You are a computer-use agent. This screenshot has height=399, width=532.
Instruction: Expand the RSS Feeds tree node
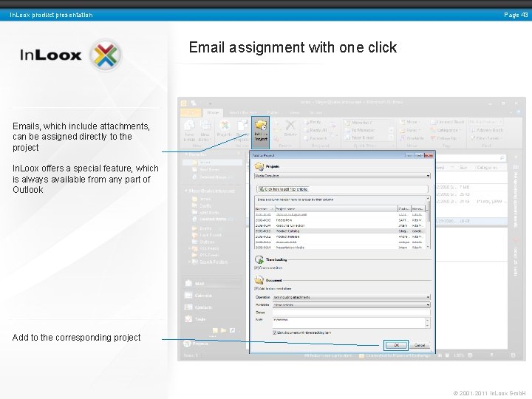pyautogui.click(x=189, y=249)
